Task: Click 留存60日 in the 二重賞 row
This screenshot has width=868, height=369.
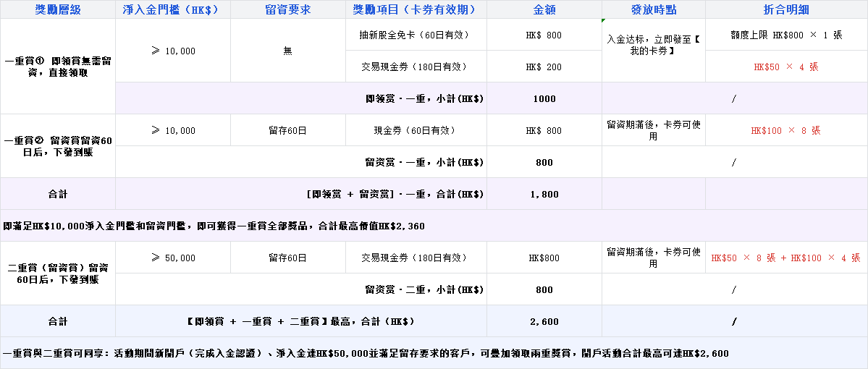Action: coord(288,258)
